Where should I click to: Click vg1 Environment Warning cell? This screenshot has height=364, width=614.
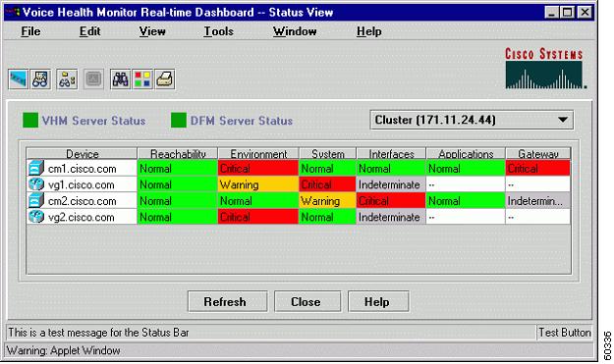coord(258,184)
